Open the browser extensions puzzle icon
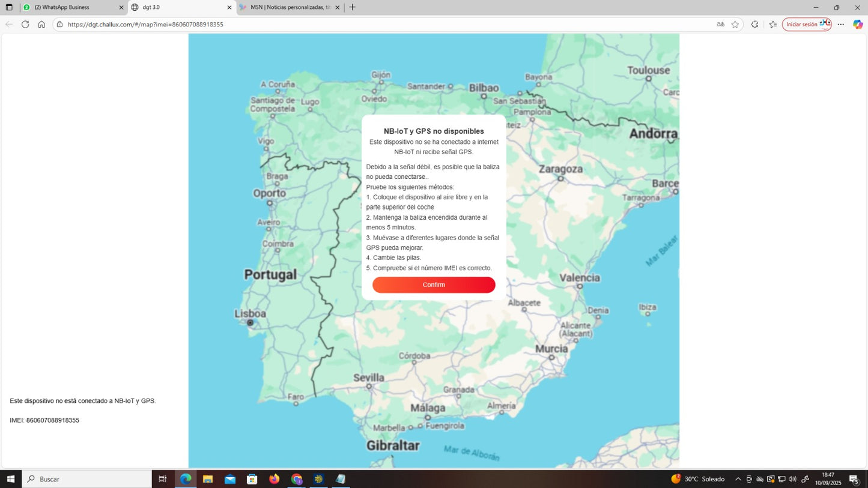 pos(754,25)
